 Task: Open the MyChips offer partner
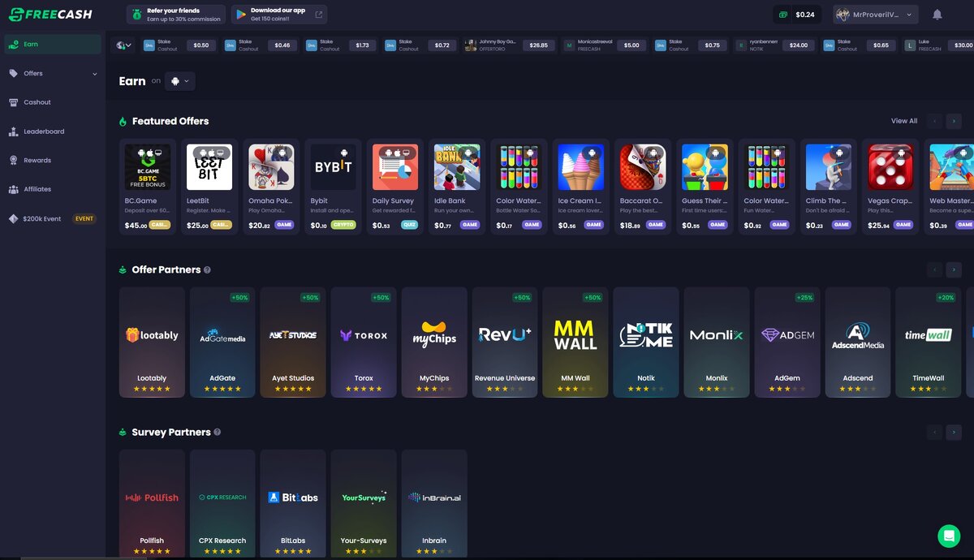pyautogui.click(x=434, y=342)
